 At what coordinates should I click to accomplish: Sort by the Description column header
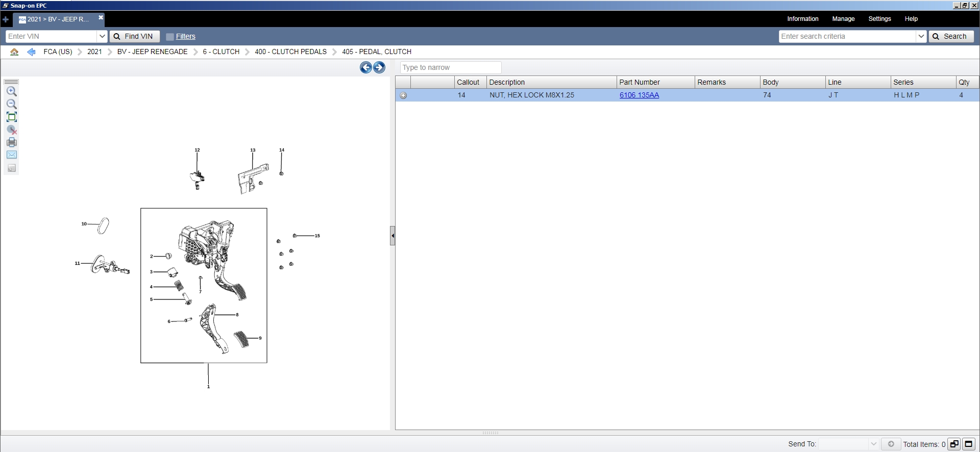point(551,82)
